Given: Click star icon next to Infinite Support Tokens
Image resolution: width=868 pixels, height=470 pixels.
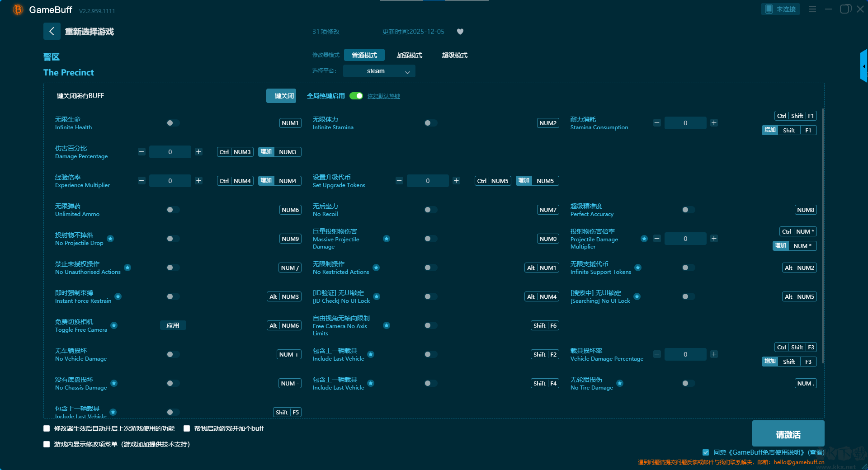Looking at the screenshot, I should (x=638, y=268).
